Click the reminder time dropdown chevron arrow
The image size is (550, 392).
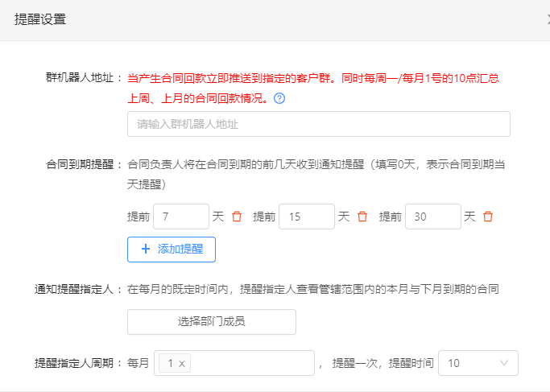tap(504, 363)
